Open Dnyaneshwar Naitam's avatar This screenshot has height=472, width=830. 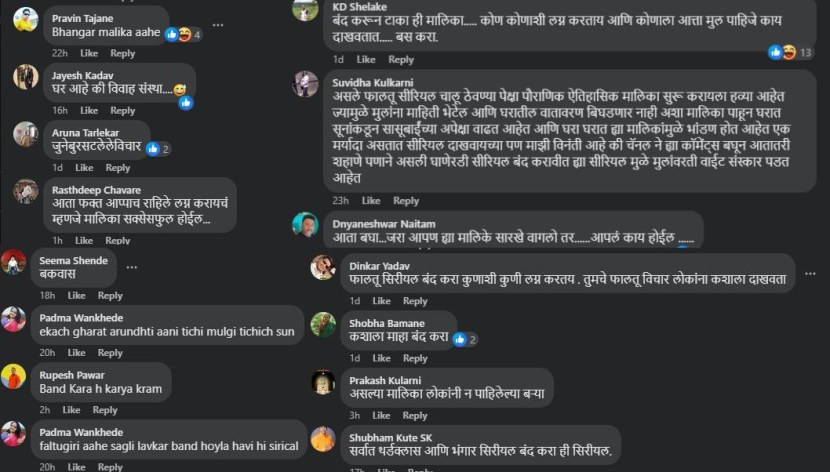[x=305, y=225]
